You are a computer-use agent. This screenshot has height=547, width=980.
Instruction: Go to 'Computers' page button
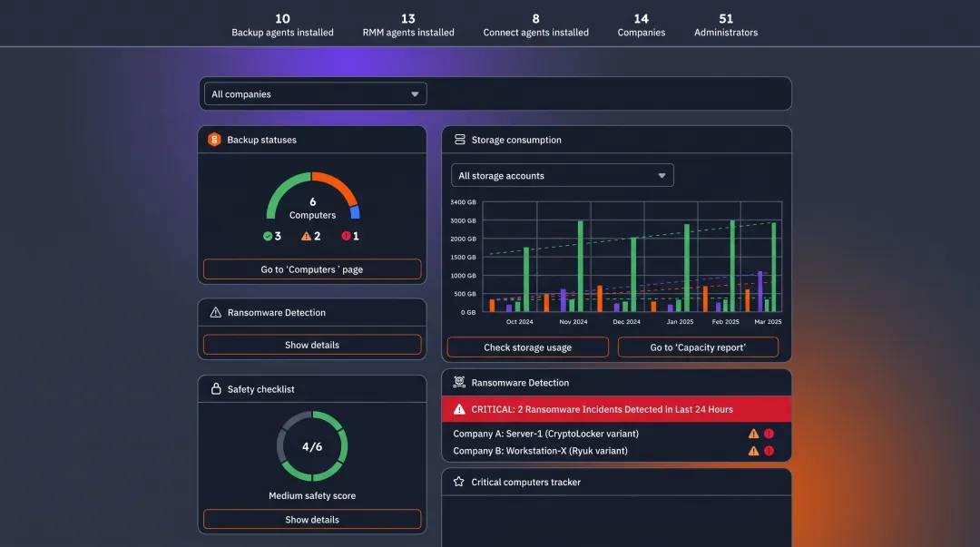[312, 269]
